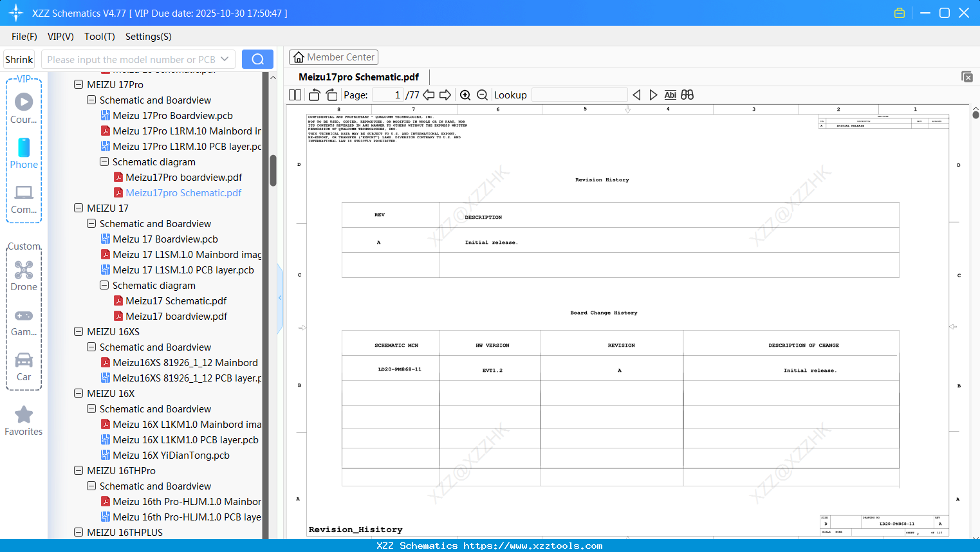Image resolution: width=980 pixels, height=552 pixels.
Task: Click the Lookup text field
Action: pyautogui.click(x=579, y=95)
